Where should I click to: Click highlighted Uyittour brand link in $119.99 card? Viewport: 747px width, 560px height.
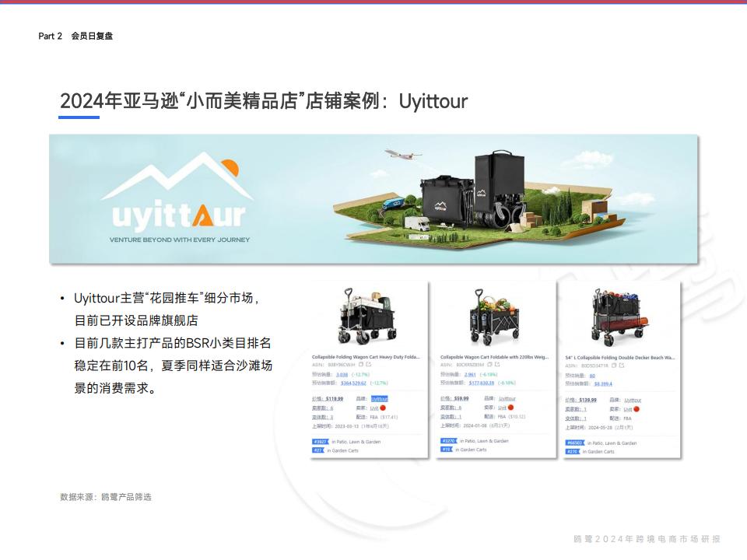click(x=379, y=399)
